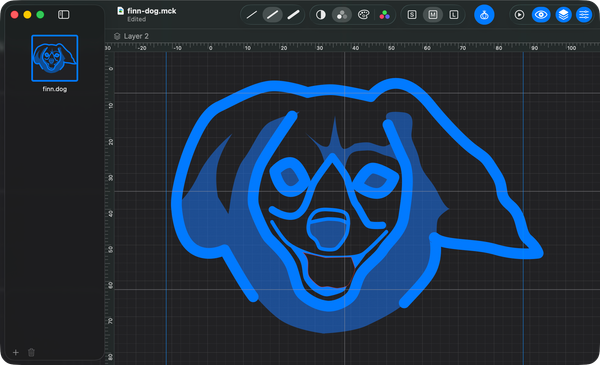Toggle the onion skin button

coord(484,15)
